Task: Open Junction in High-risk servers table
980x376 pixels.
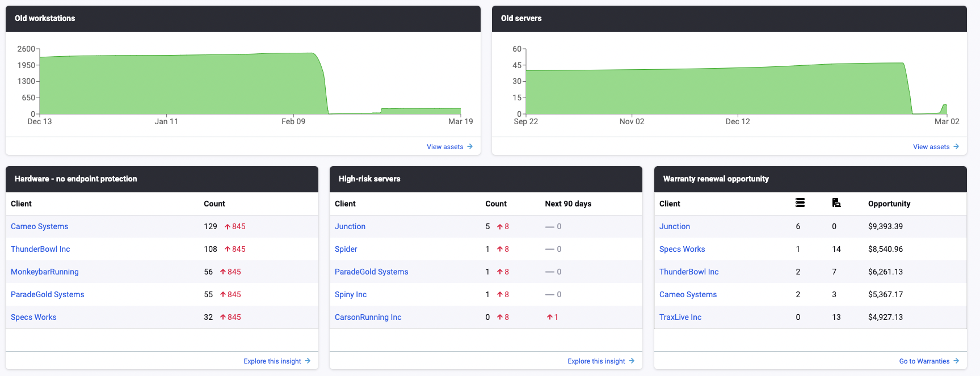Action: (350, 226)
